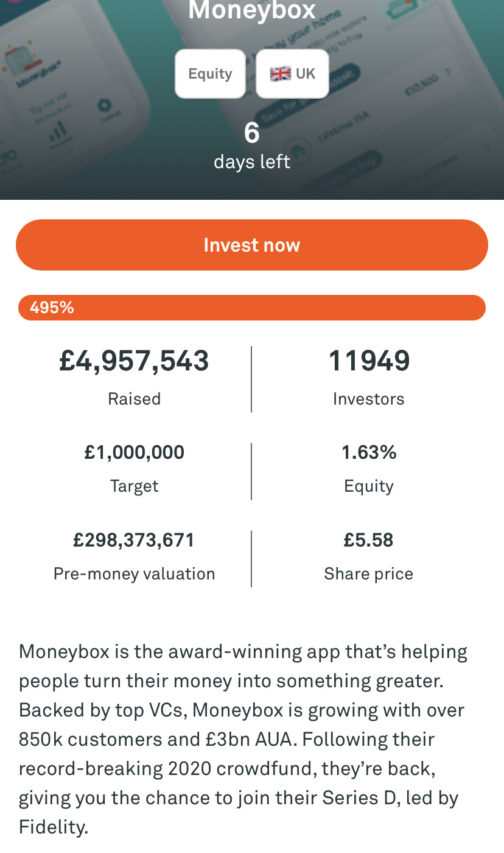Select the £4,957,543 raised amount
This screenshot has width=504, height=853.
(x=134, y=361)
